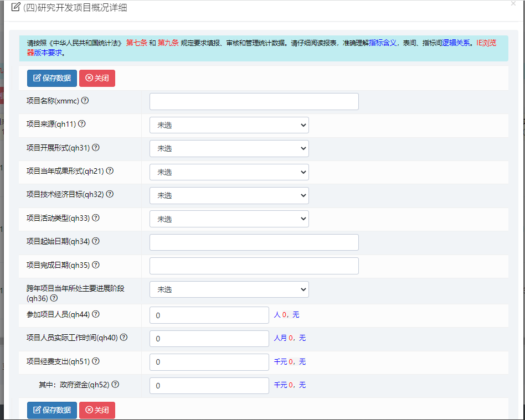Click the 参加项目人员(qh44) number field
This screenshot has height=420, width=525.
[x=209, y=315]
